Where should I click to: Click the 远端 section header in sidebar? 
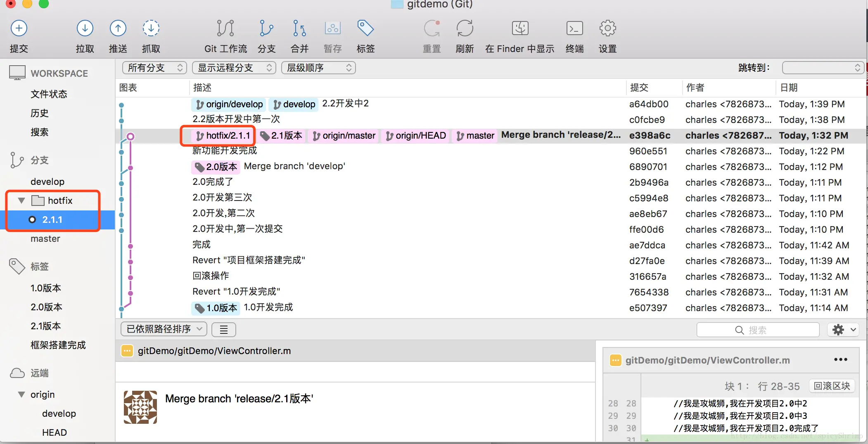[x=40, y=373]
